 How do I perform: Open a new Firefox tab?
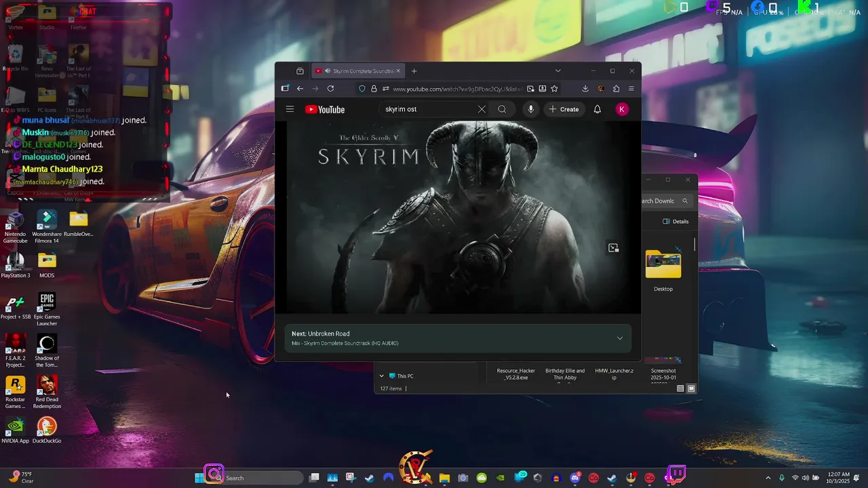click(x=414, y=71)
